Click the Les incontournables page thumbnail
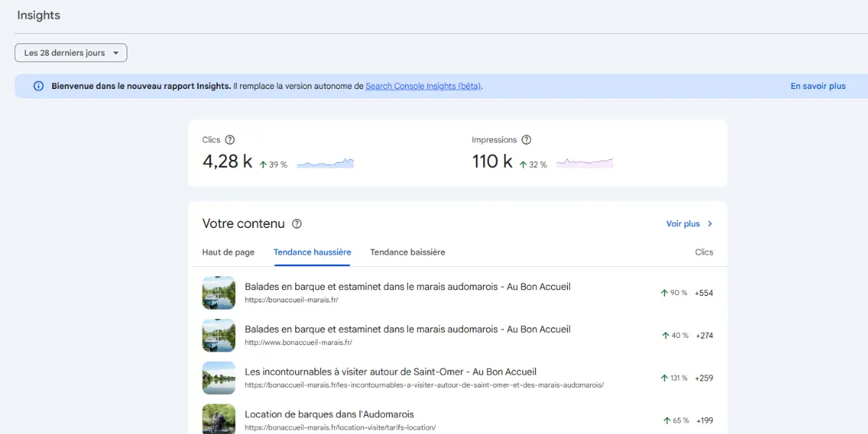868x434 pixels. coord(218,378)
